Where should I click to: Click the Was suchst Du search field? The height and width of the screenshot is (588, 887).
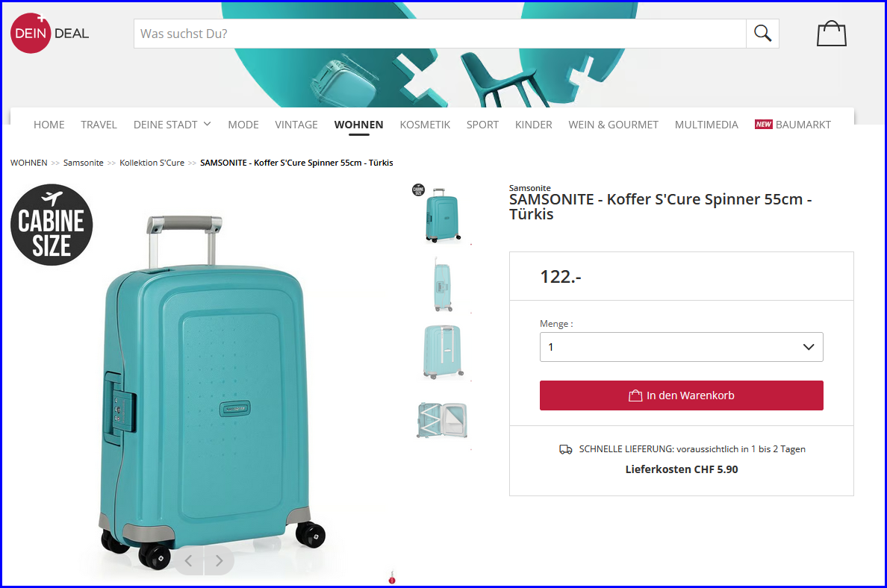coord(440,34)
